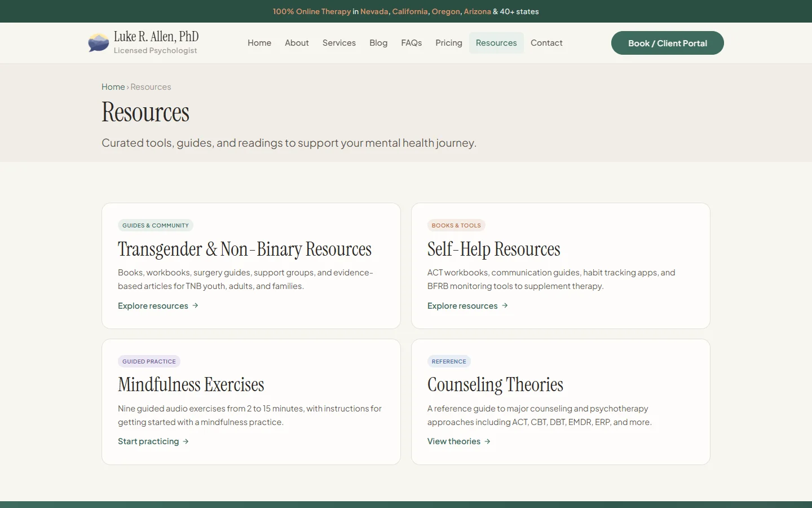Open the Home navigation item

coord(259,43)
